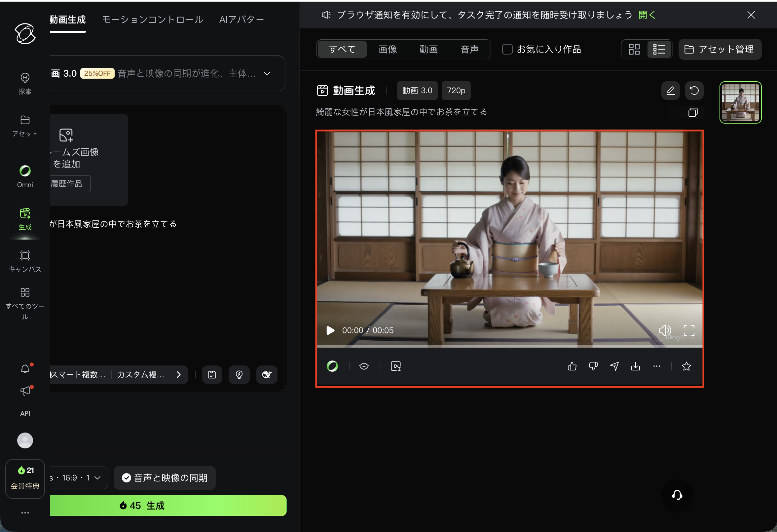
Task: Download the generated video
Action: click(x=635, y=366)
